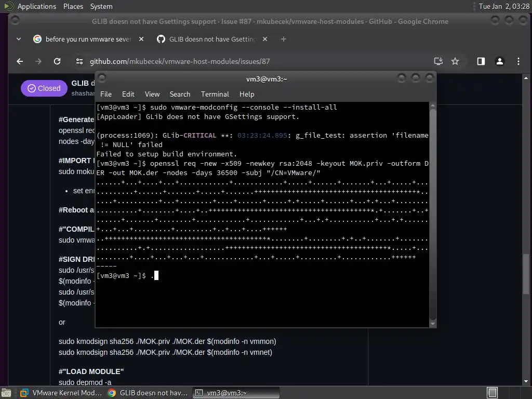This screenshot has width=532, height=399.
Task: Open terminal Edit menu
Action: [128, 95]
